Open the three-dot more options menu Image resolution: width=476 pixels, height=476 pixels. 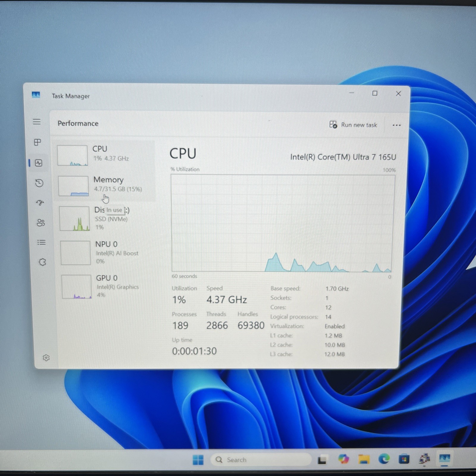coord(397,125)
